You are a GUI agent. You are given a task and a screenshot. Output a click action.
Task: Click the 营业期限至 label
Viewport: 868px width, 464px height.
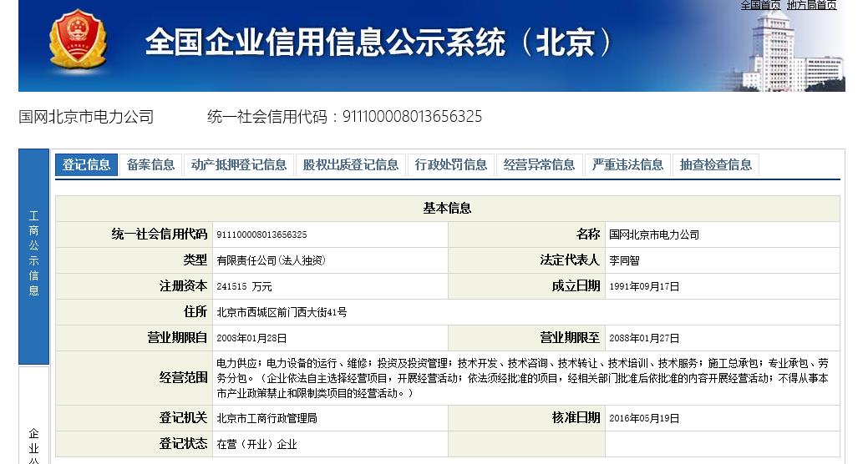(571, 337)
